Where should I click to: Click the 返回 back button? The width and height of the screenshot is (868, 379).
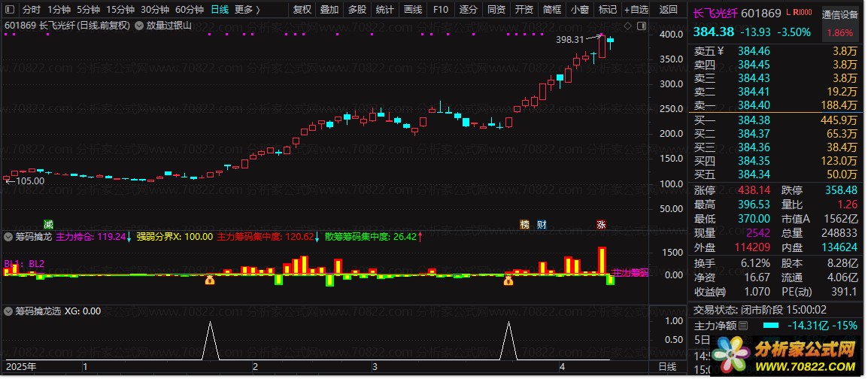[669, 10]
